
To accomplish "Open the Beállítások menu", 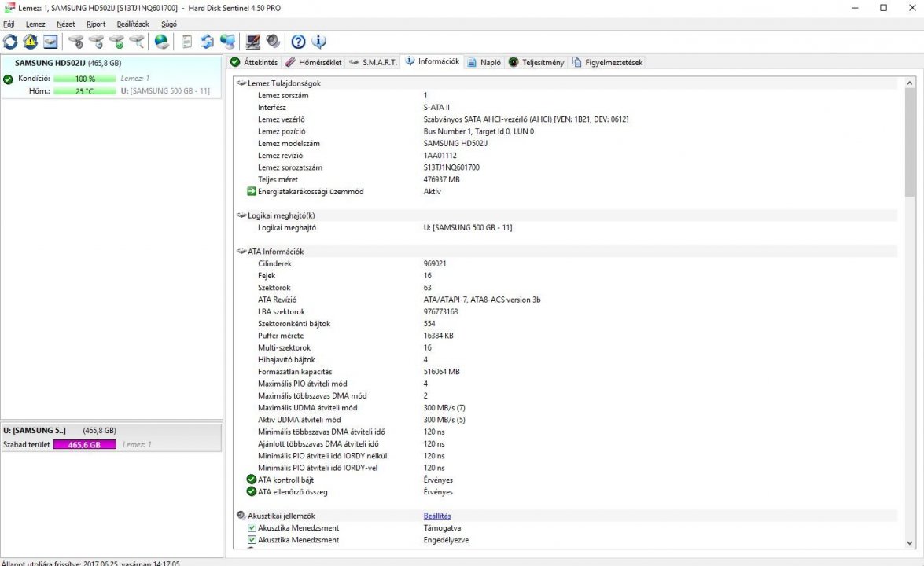I will [133, 24].
